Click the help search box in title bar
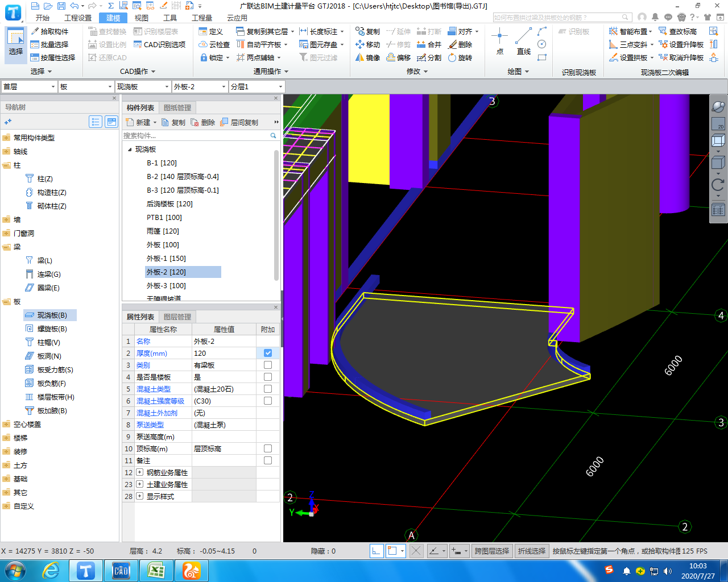This screenshot has width=728, height=582. pyautogui.click(x=562, y=18)
